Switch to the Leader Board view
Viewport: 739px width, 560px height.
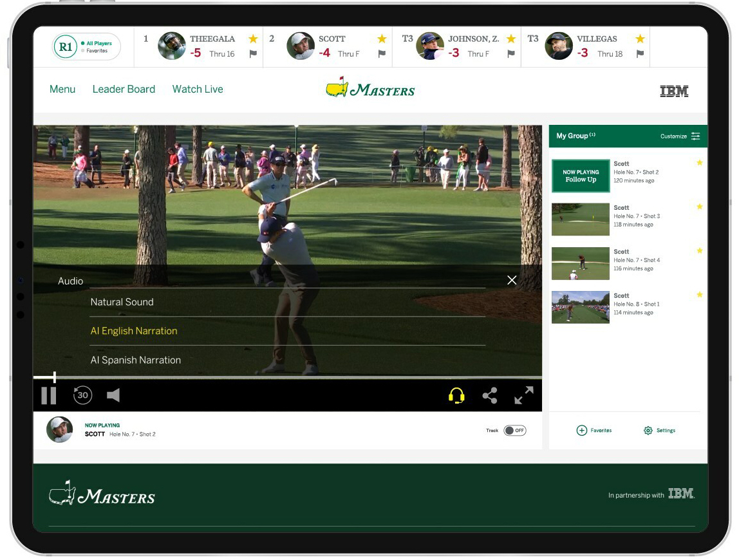[124, 89]
